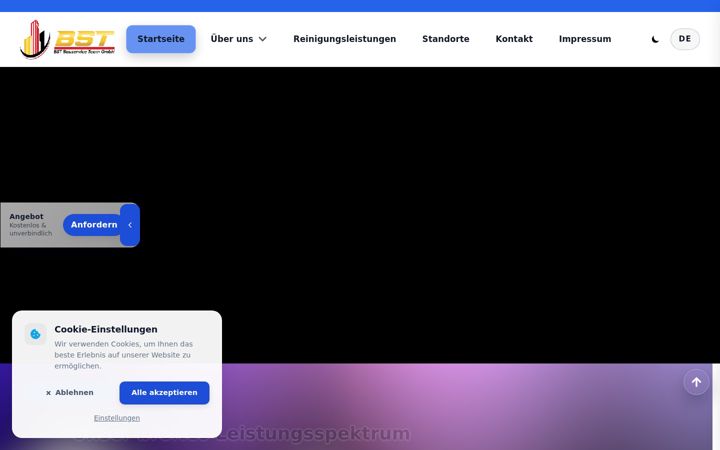The image size is (720, 450).
Task: Collapse the Angebot side panel with the chevron
Action: tap(130, 225)
